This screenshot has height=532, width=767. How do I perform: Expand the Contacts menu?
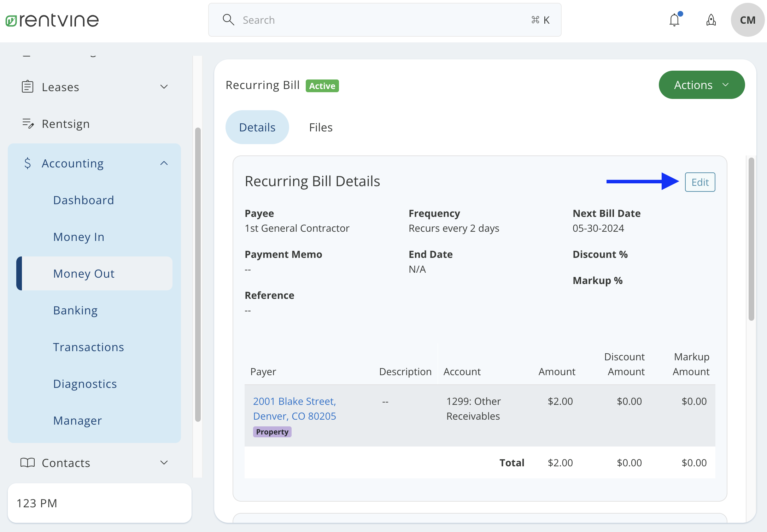164,462
